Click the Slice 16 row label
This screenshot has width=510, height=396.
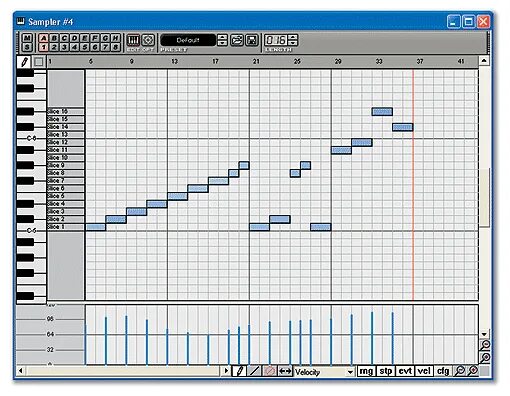[65, 111]
